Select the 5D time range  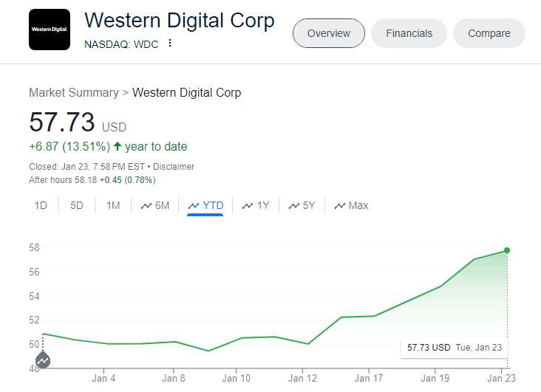point(77,205)
